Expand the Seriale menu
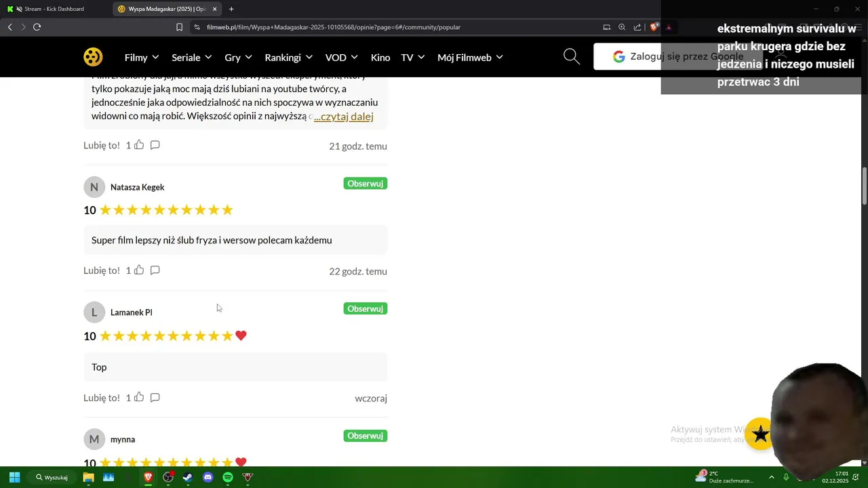The image size is (868, 488). [192, 58]
